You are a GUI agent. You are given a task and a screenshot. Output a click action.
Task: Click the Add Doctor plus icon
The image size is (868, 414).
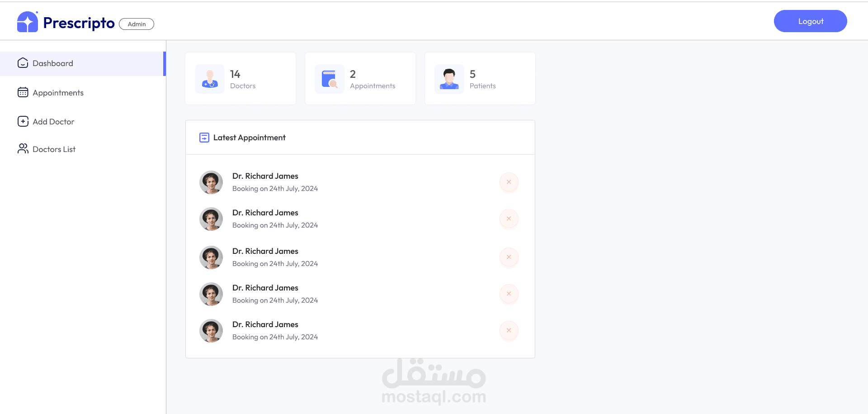click(23, 121)
